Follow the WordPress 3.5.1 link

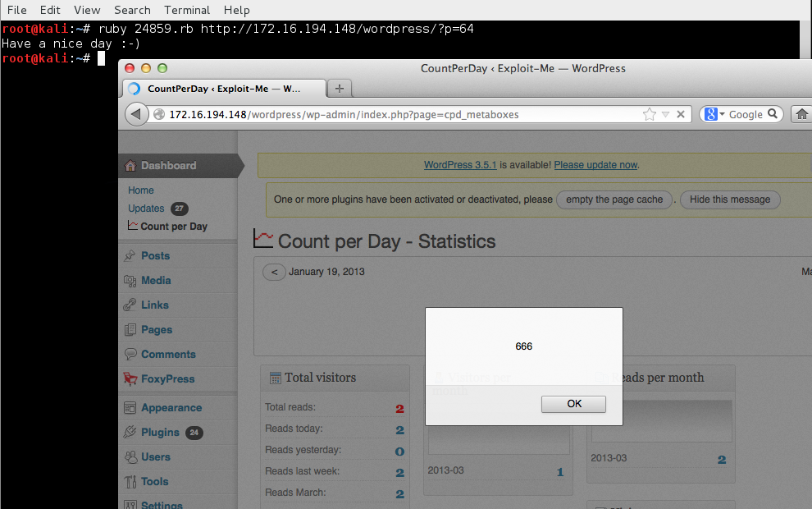[460, 165]
